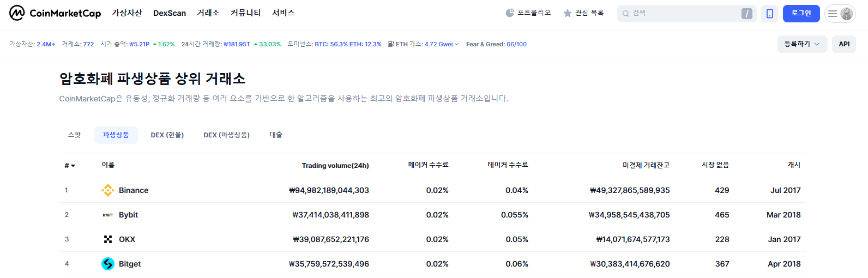
Task: Open the portfolio pie chart icon
Action: click(510, 13)
